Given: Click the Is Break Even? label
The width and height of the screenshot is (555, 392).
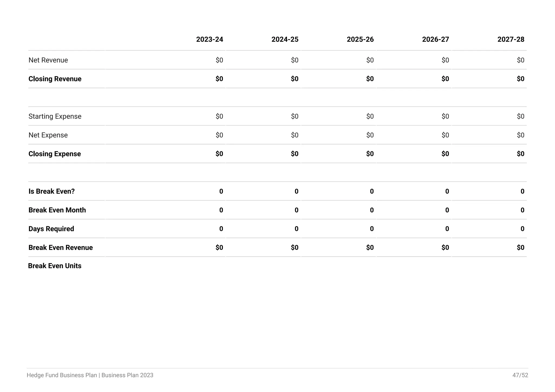Looking at the screenshot, I should click(x=51, y=191).
